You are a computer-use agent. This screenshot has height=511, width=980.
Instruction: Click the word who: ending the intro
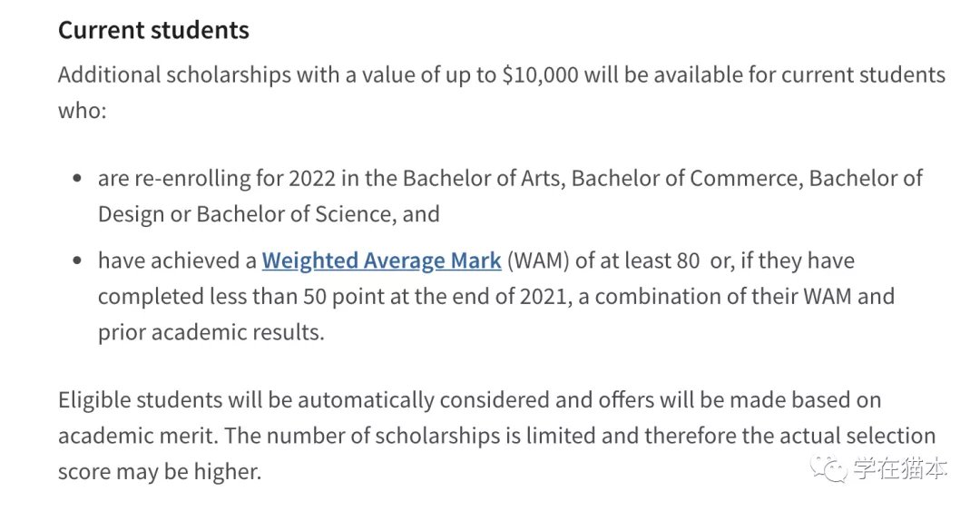[83, 111]
